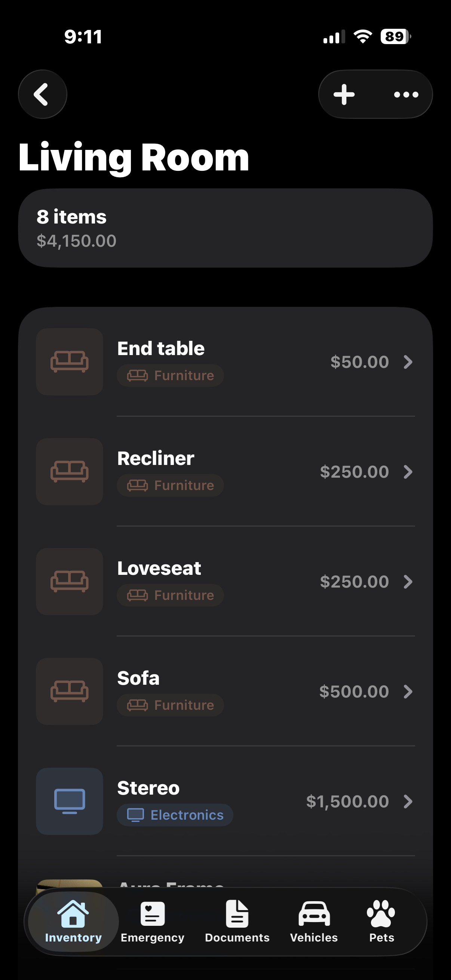Select the Inventory tab

(73, 921)
